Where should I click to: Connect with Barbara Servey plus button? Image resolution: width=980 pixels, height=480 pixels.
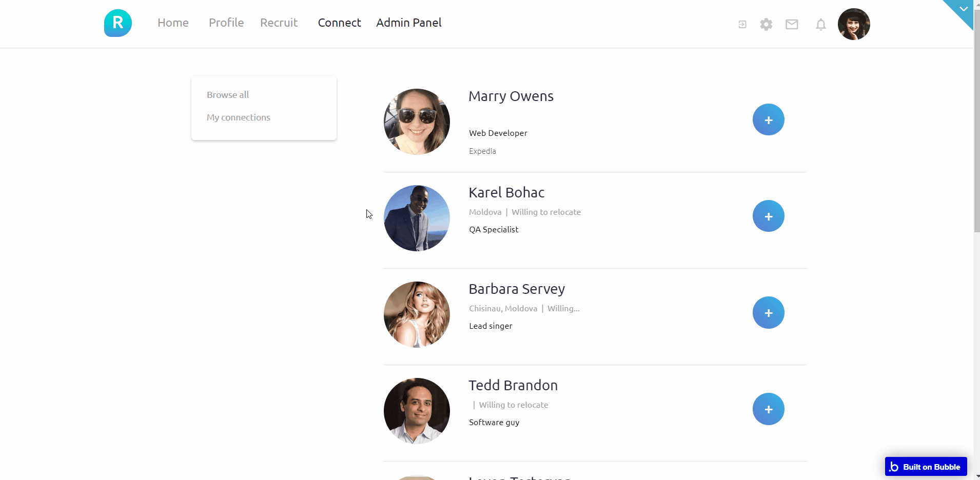(x=768, y=313)
